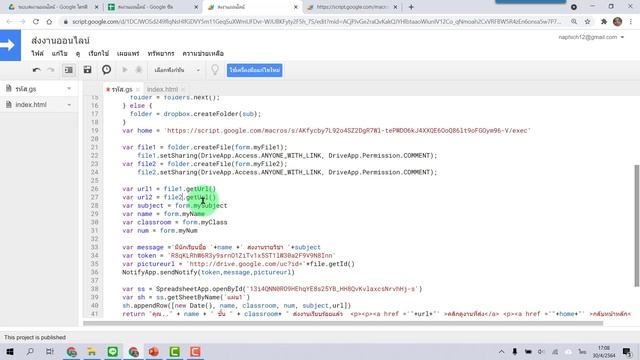Click the lightbulb icon in the toolbar
640x360 pixels.
click(x=215, y=70)
